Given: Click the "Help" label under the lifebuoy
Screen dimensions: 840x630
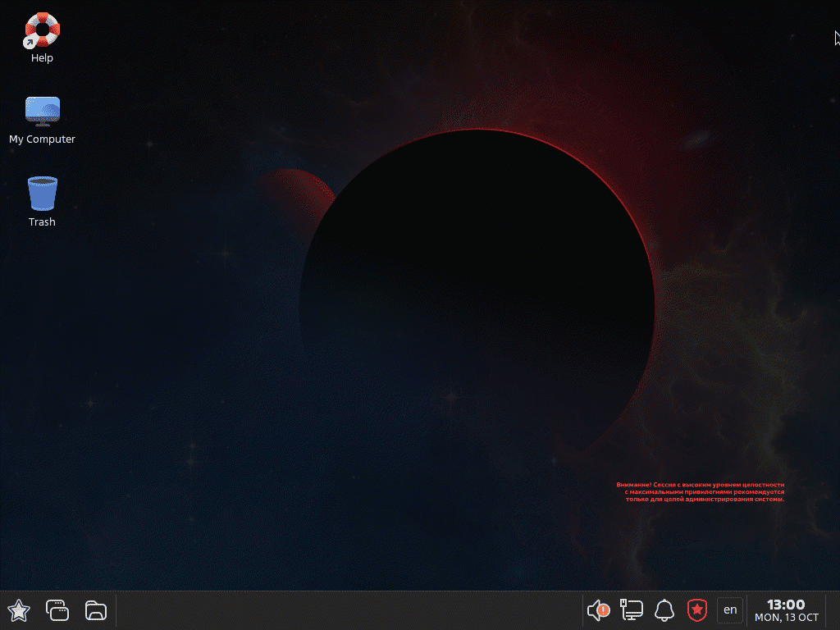Looking at the screenshot, I should (x=42, y=58).
